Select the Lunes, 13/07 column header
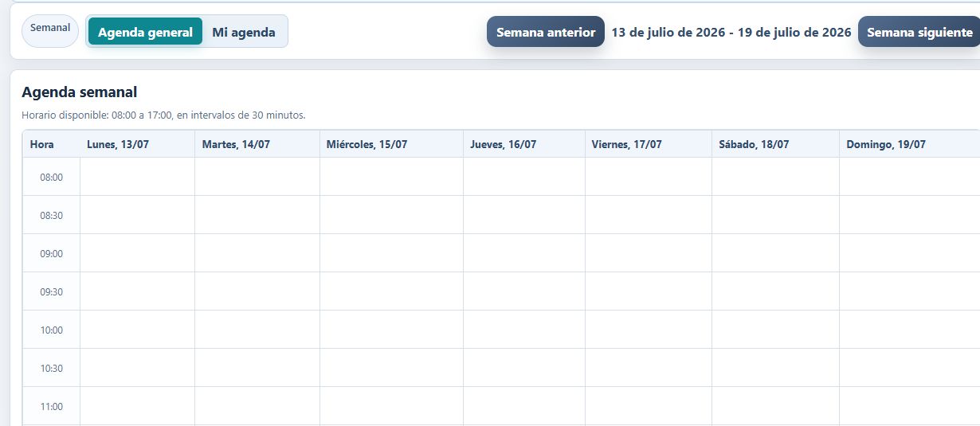 138,144
